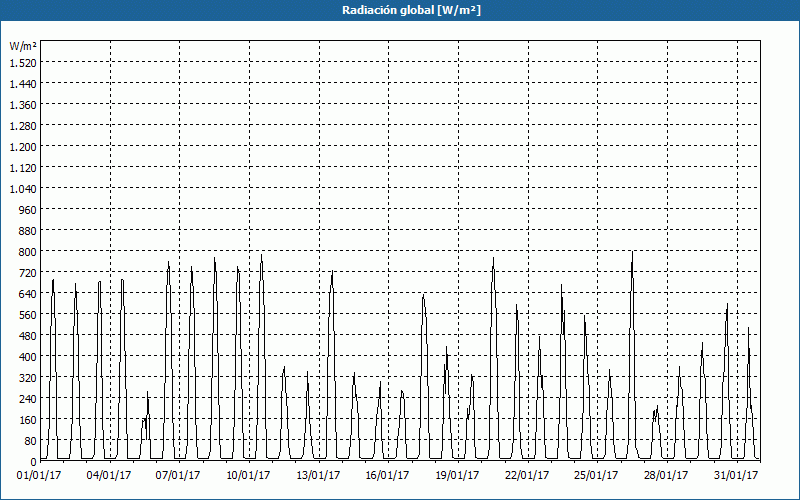The height and width of the screenshot is (500, 800).
Task: Click the 1.200 y-axis label
Action: [x=23, y=147]
